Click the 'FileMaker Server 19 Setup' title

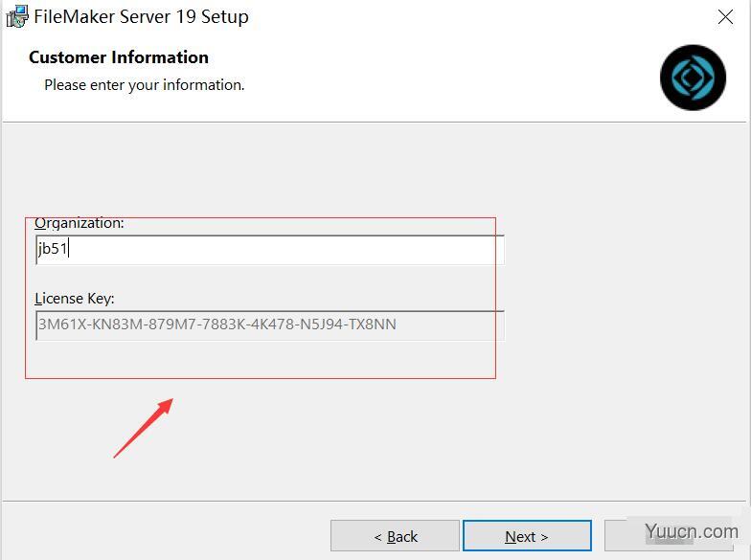click(x=141, y=17)
